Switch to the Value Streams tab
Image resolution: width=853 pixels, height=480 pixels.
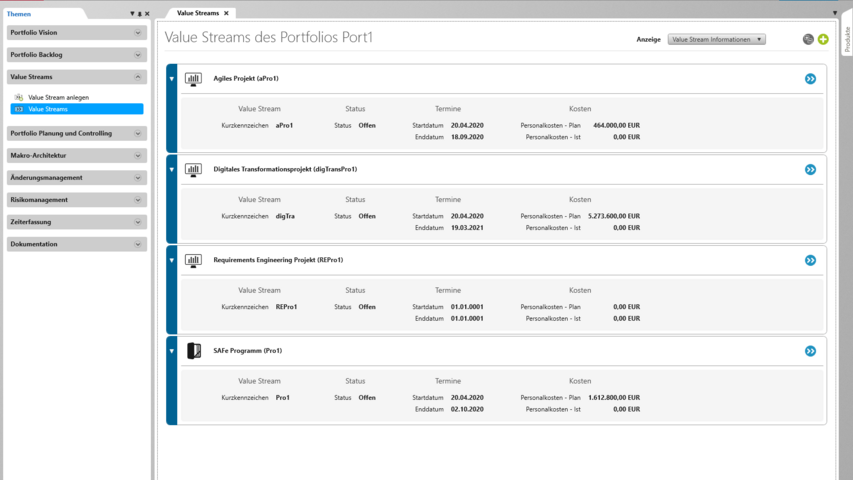coord(197,13)
